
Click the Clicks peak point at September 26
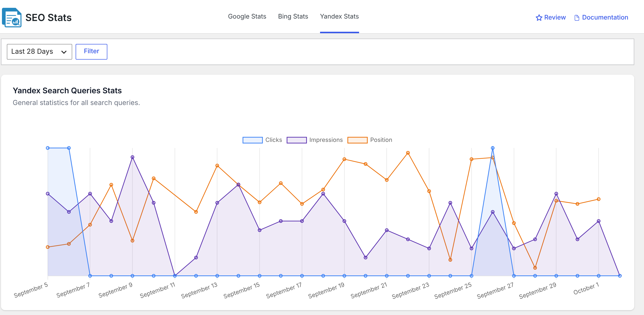click(x=493, y=148)
